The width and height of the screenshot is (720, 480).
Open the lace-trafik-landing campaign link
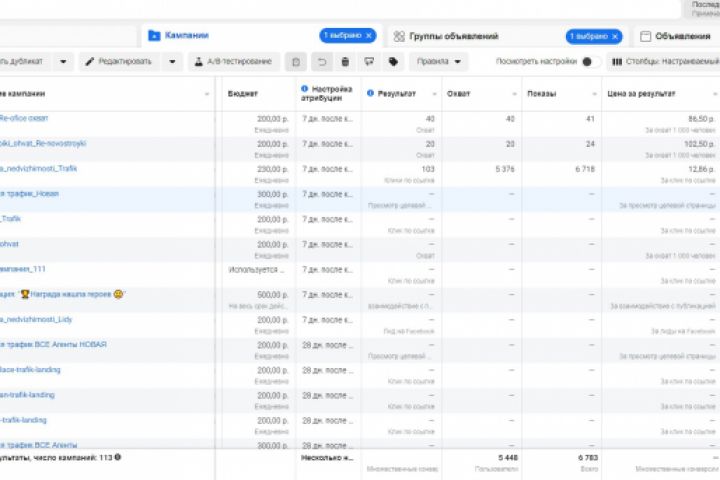point(30,370)
